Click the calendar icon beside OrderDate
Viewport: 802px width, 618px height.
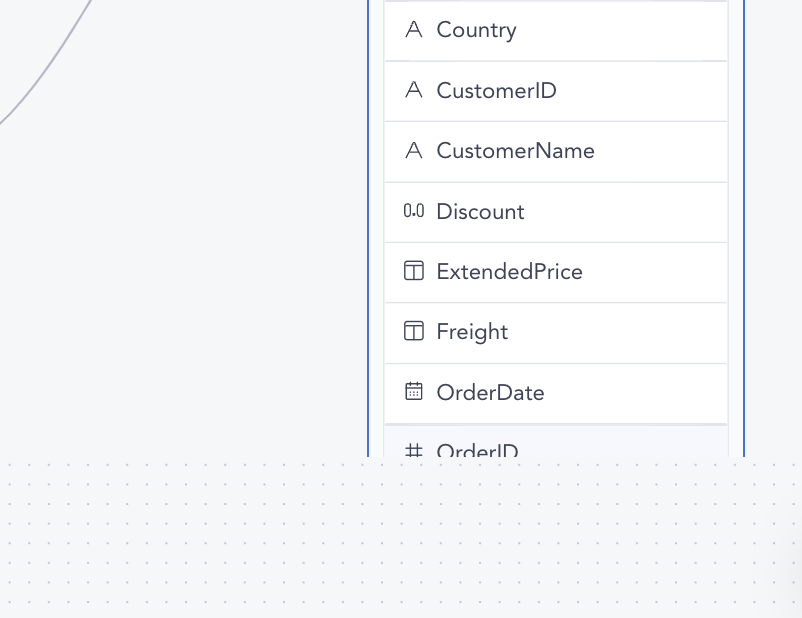point(413,391)
